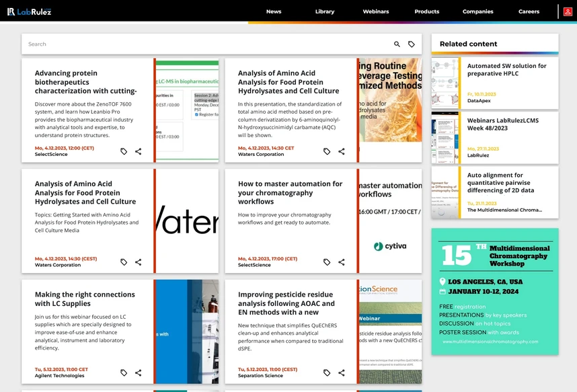Screen dimensions: 577x392
Task: Click tag icon on Advancing protein biotherapeutics card
Action: 124,151
